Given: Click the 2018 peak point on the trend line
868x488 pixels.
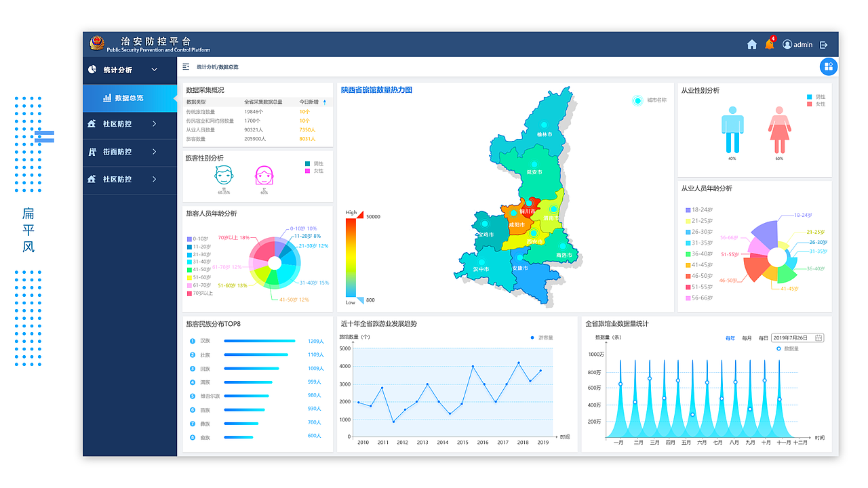Looking at the screenshot, I should [x=519, y=363].
